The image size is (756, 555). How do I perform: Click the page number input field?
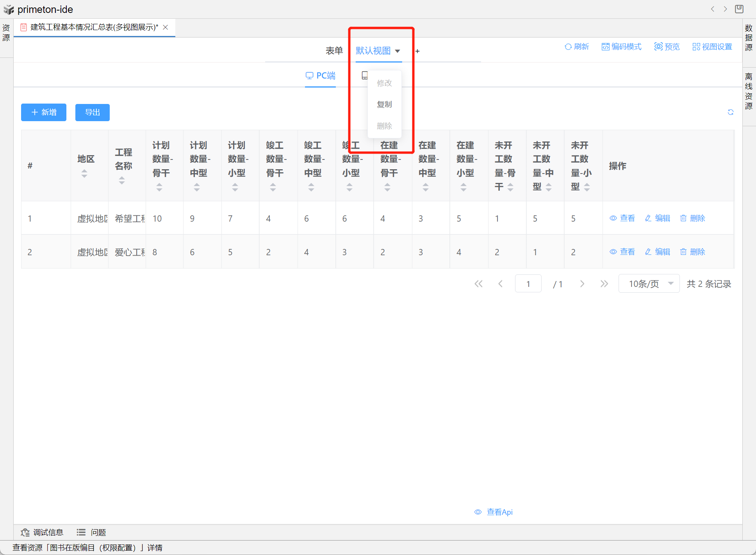tap(528, 284)
